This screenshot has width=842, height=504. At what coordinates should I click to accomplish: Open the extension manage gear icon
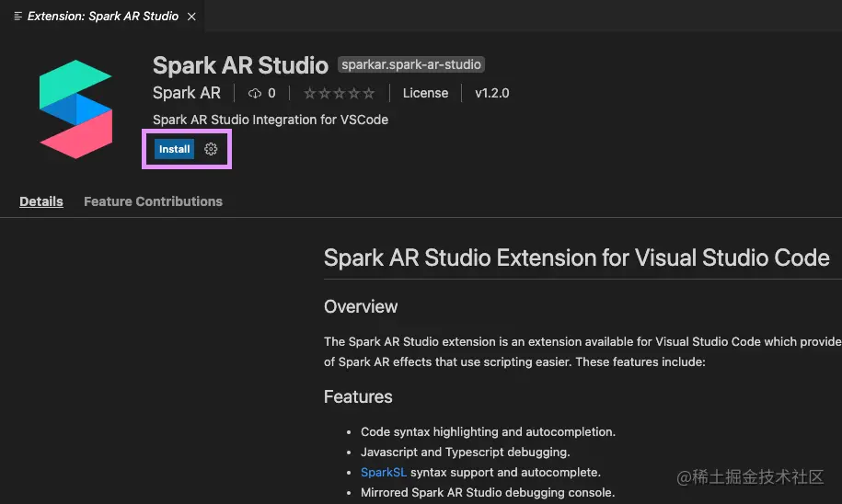point(211,149)
